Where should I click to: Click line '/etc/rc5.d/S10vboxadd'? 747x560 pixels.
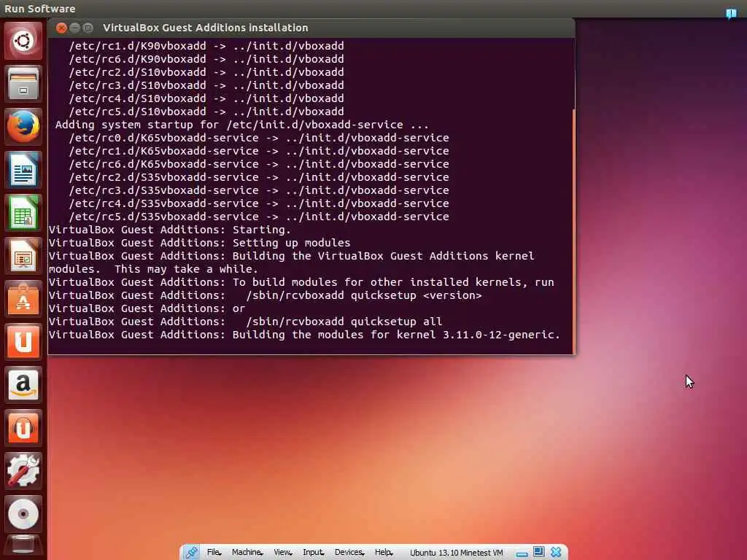tap(206, 112)
